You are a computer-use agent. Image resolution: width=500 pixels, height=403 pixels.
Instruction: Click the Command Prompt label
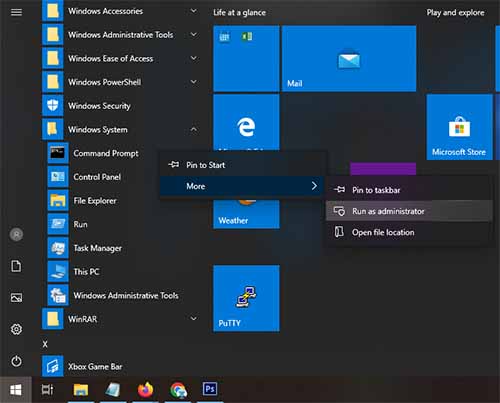(106, 153)
